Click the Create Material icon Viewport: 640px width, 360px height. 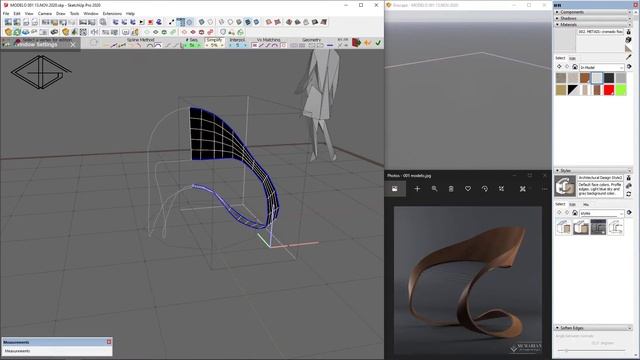point(629,40)
